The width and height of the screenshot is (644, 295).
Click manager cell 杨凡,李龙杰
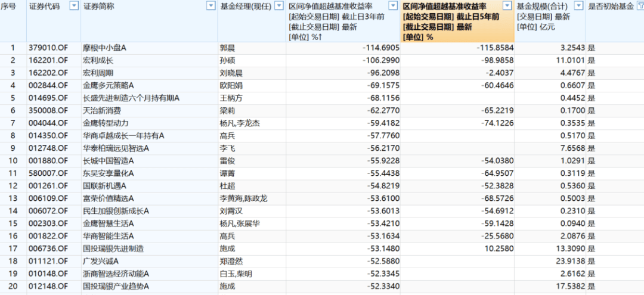point(240,123)
